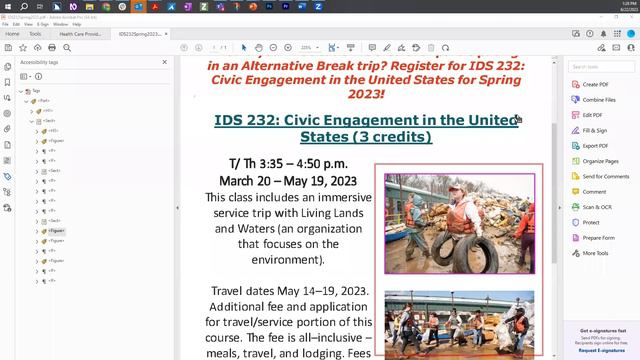Save the file with the toolbar icon
Screen dimensions: 640x360
pyautogui.click(x=8, y=48)
